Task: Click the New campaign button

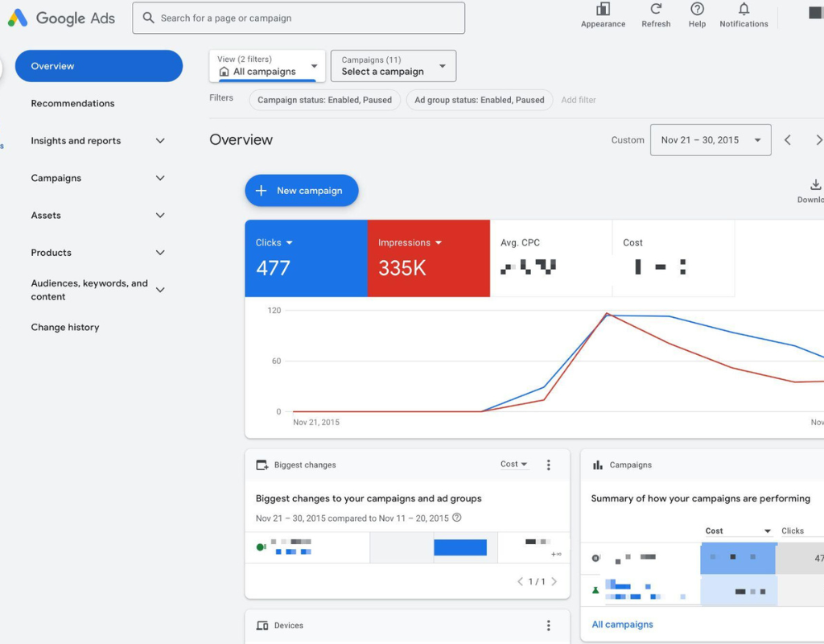Action: (302, 191)
